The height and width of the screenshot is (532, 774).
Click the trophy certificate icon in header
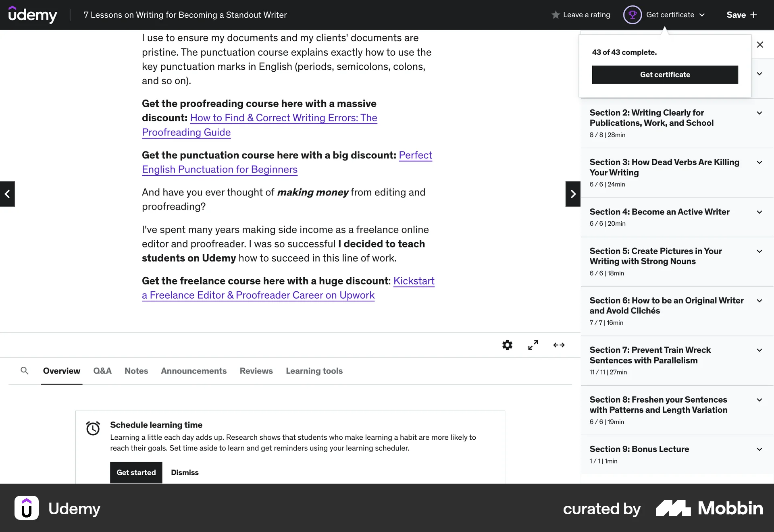pos(633,15)
